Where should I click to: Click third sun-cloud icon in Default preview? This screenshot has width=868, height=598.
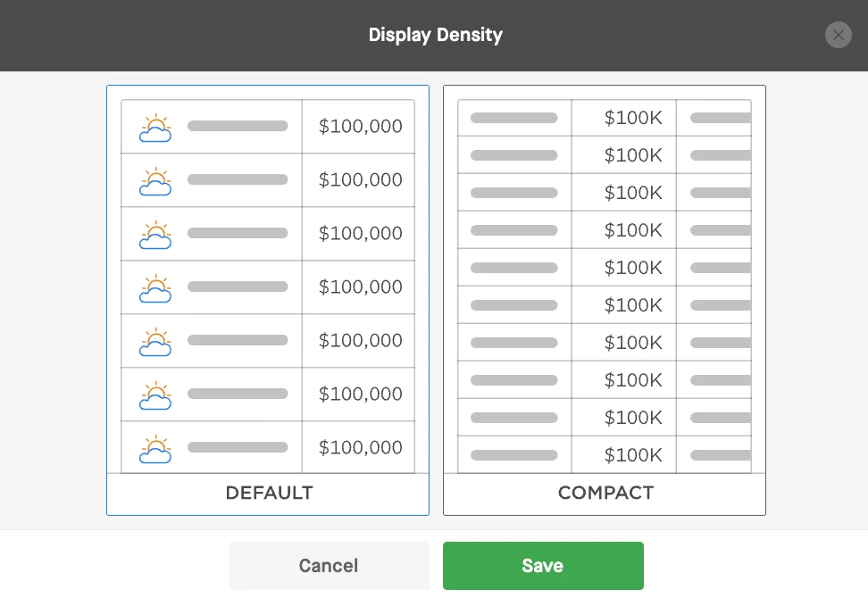coord(155,235)
